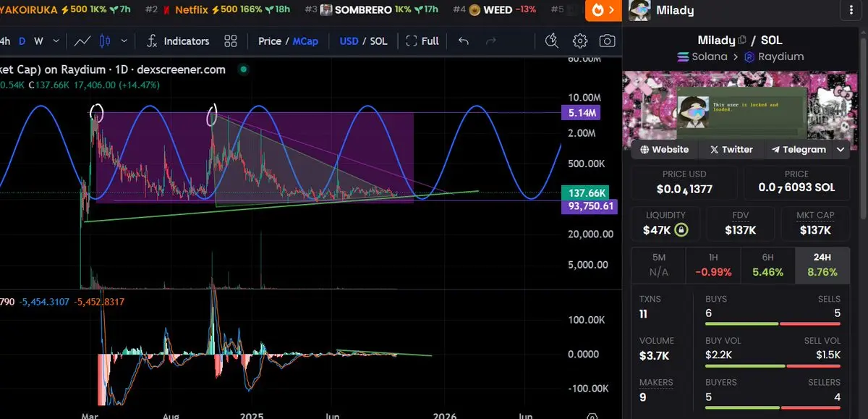Select the W weekly timeframe
The width and height of the screenshot is (868, 419).
(38, 41)
